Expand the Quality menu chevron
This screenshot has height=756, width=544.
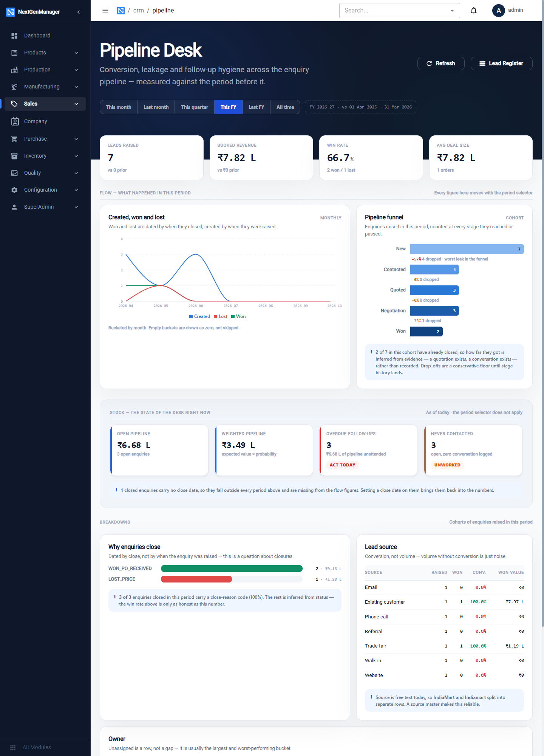coord(76,173)
